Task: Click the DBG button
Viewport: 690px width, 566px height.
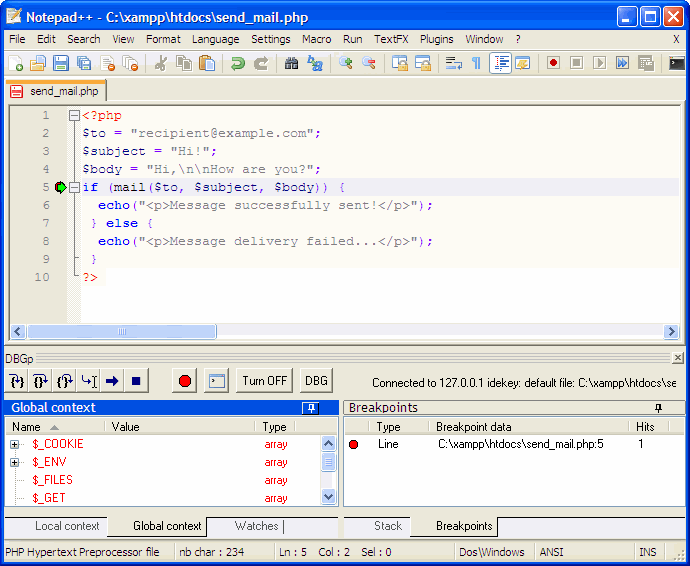Action: [316, 381]
